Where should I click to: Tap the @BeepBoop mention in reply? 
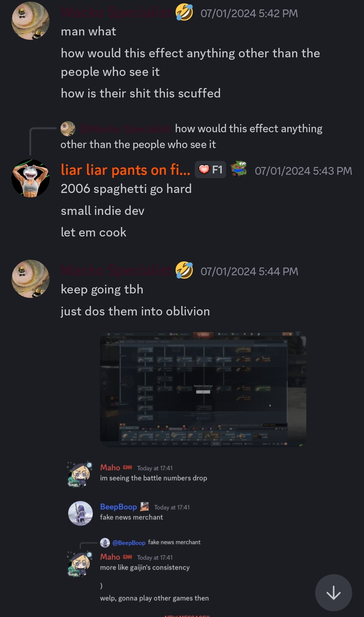(129, 542)
